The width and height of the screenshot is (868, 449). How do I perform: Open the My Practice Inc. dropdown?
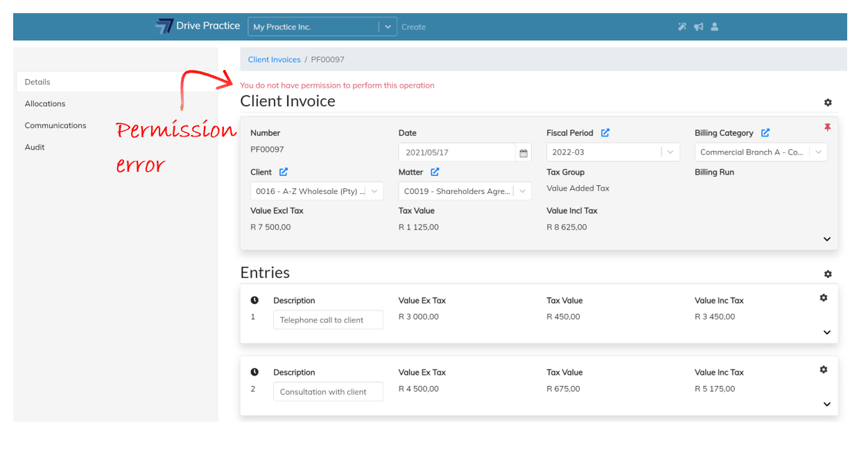388,27
